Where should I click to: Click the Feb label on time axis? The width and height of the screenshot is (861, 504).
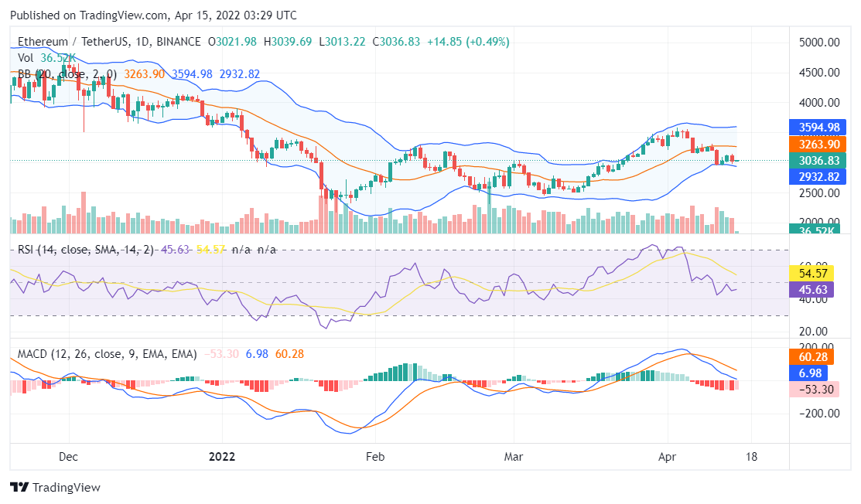click(375, 457)
